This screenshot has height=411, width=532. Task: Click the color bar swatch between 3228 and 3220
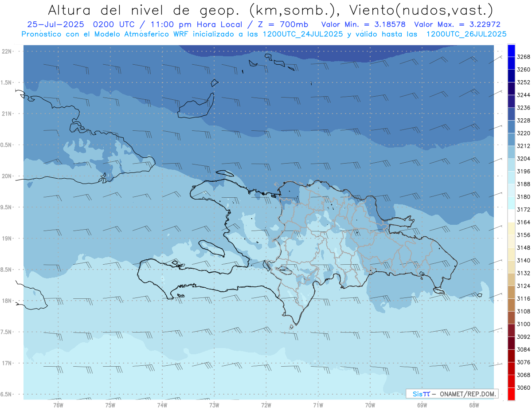click(511, 127)
